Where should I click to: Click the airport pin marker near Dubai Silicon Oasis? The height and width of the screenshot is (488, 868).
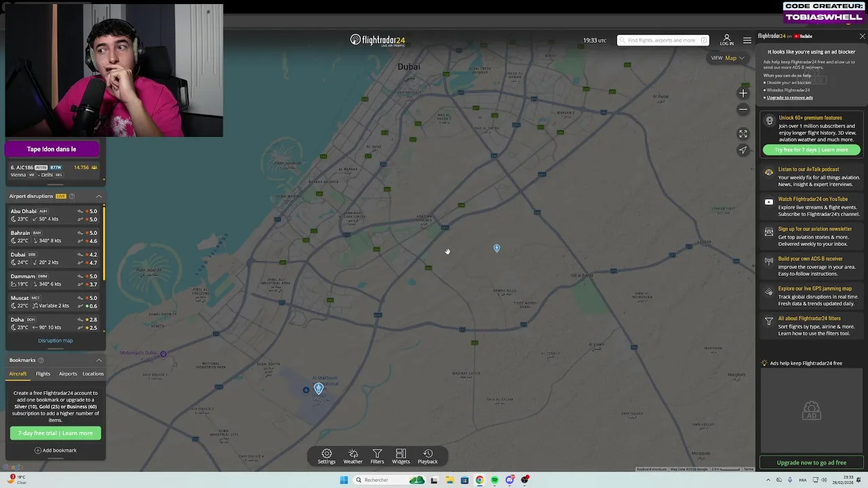(x=496, y=249)
